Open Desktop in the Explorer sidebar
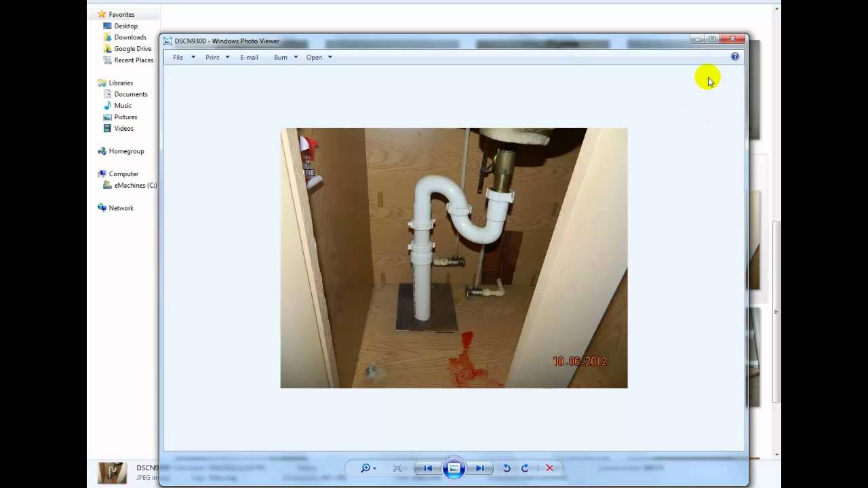The width and height of the screenshot is (868, 488). (x=125, y=26)
